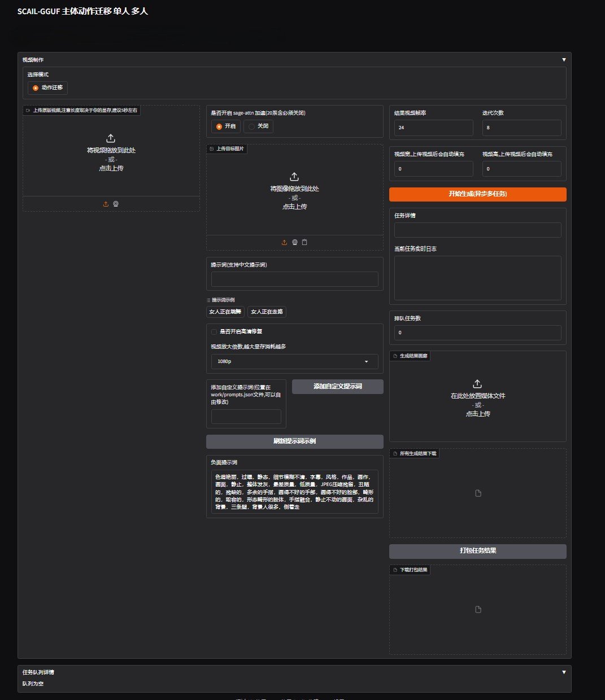605x700 pixels.
Task: Click file icon in 所有生成结果下载 area
Action: click(x=478, y=493)
